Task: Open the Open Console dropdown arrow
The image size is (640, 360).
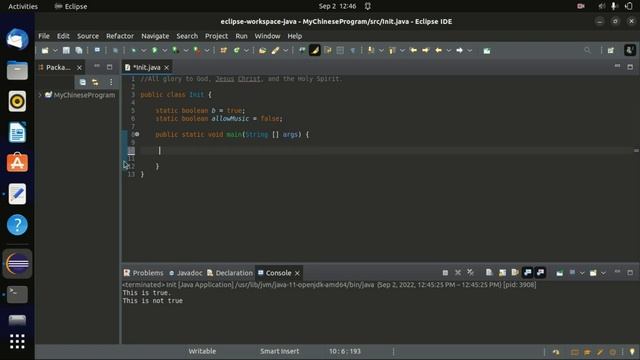Action: pyautogui.click(x=603, y=273)
